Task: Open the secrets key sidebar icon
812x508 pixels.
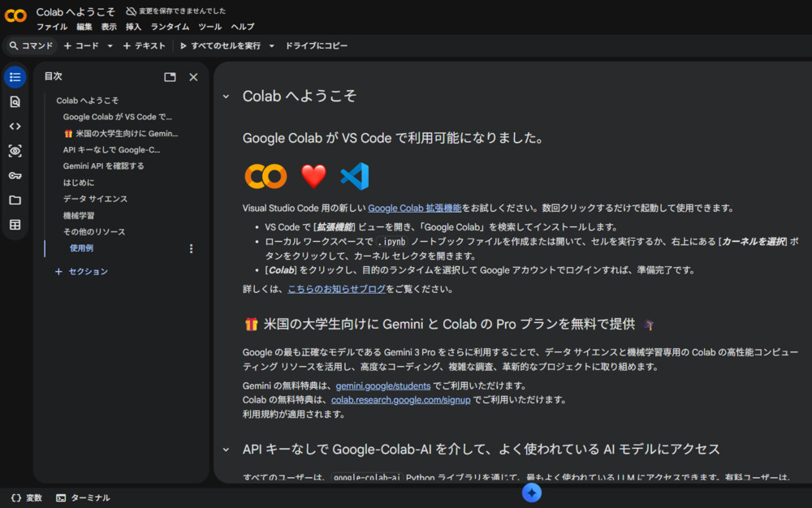Action: tap(15, 175)
